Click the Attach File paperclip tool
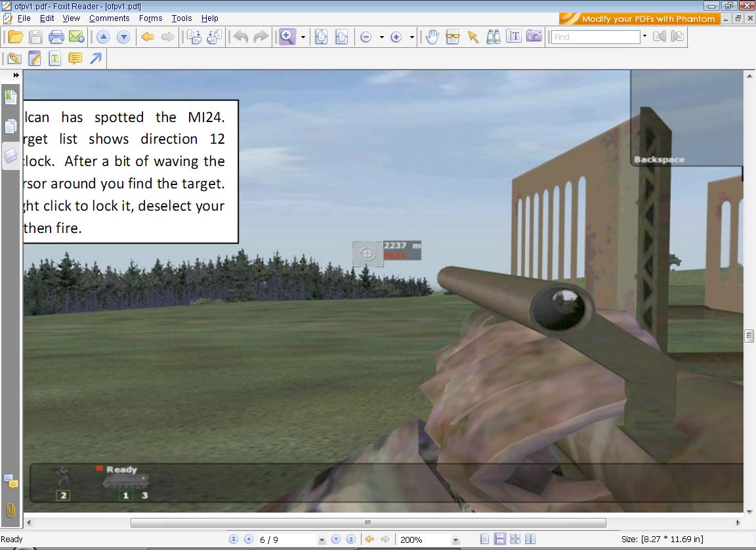Viewport: 756px width, 550px height. [14, 58]
